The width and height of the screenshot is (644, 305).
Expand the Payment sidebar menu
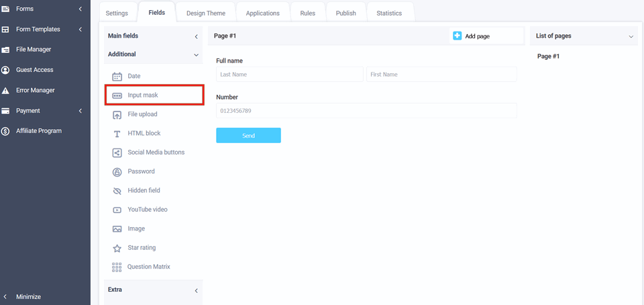[80, 111]
